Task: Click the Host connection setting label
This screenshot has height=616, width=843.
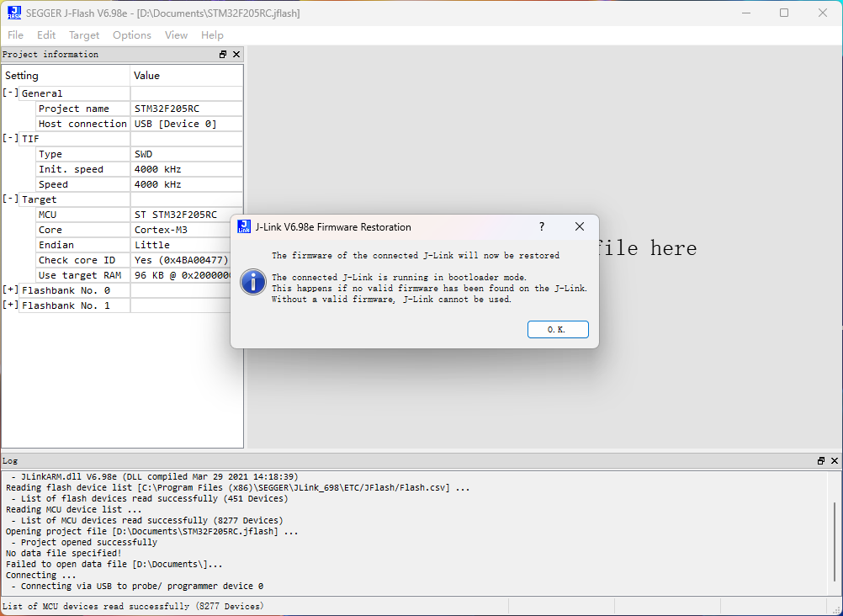Action: [x=82, y=124]
